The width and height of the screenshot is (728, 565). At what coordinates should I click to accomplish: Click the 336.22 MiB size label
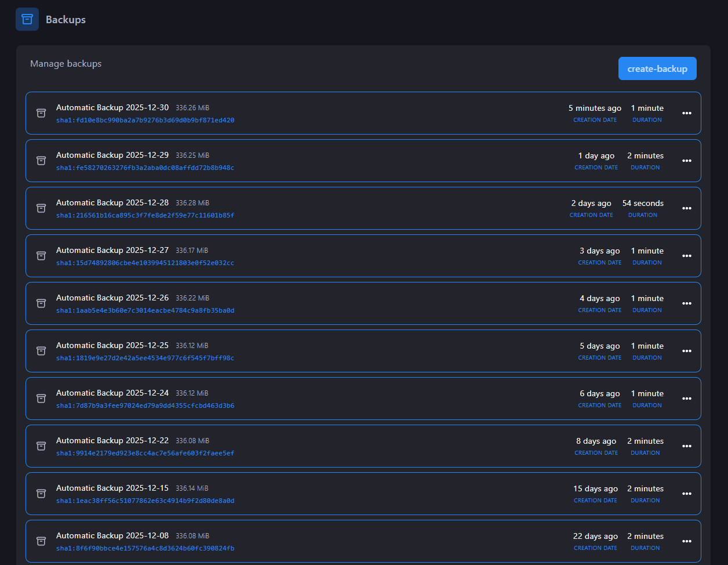click(192, 298)
